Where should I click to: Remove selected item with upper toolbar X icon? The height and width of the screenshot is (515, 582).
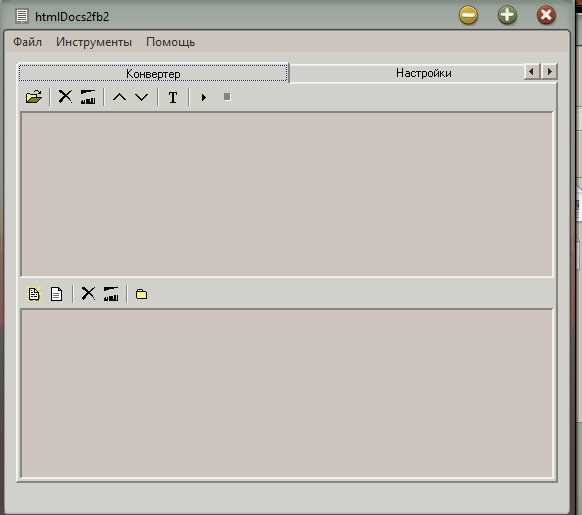tap(65, 97)
